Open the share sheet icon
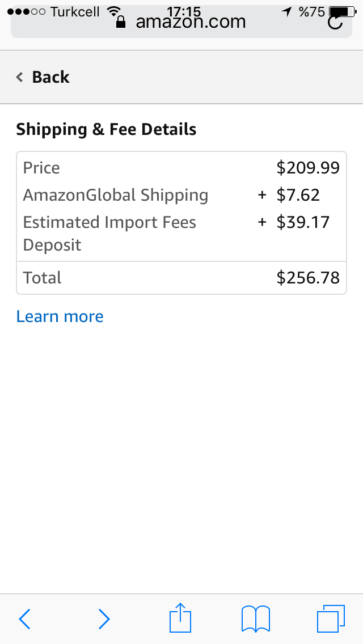Image resolution: width=363 pixels, height=644 pixels. click(180, 617)
